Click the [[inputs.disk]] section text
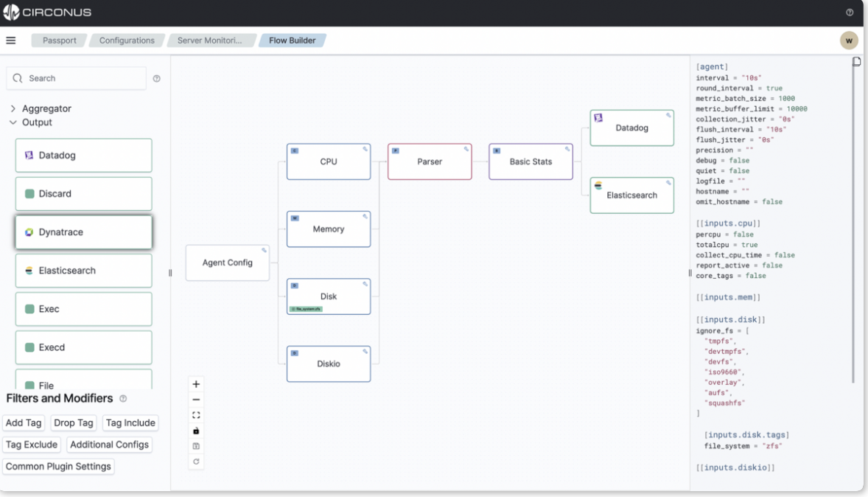 pos(730,320)
